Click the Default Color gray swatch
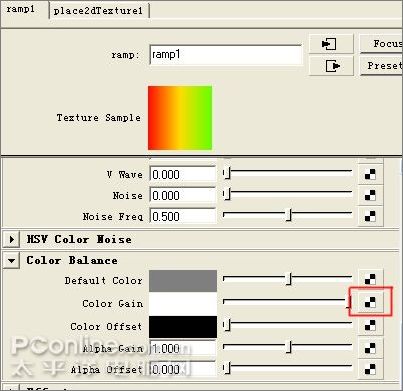 (183, 281)
